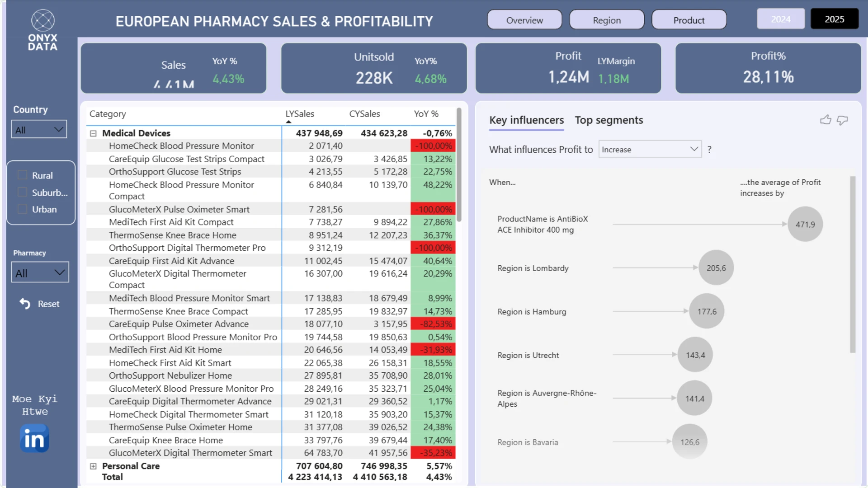Screen dimensions: 868x488
Task: Open the Region page button
Action: pyautogui.click(x=607, y=20)
